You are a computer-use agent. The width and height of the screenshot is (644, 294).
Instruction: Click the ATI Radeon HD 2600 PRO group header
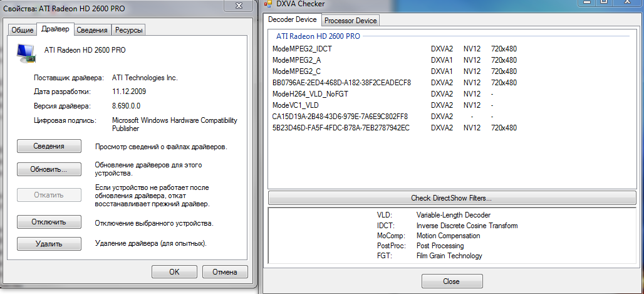click(x=318, y=36)
